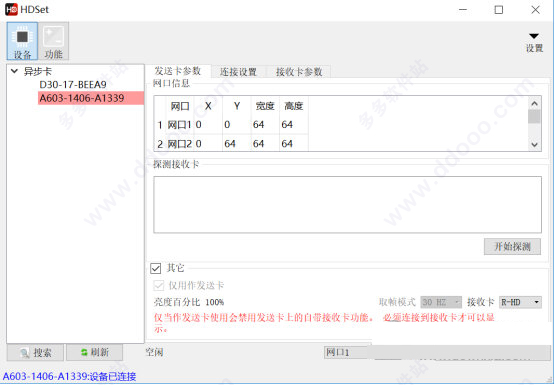Click the 亮度百分比 100% value

(214, 302)
